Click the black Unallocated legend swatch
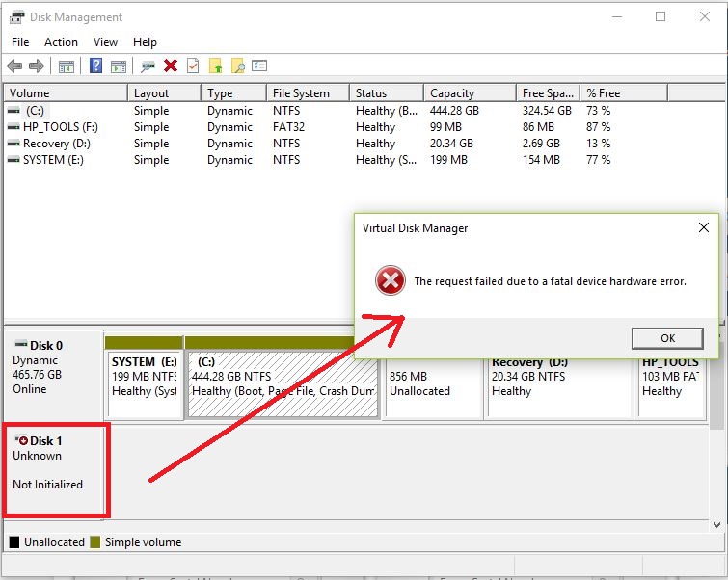 pyautogui.click(x=14, y=542)
